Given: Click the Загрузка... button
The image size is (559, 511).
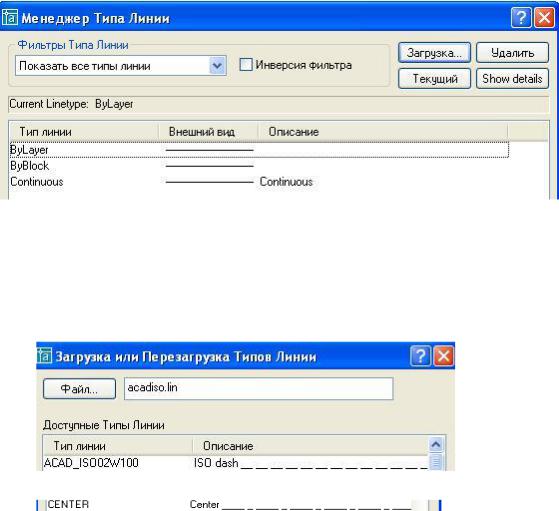Looking at the screenshot, I should click(x=434, y=53).
